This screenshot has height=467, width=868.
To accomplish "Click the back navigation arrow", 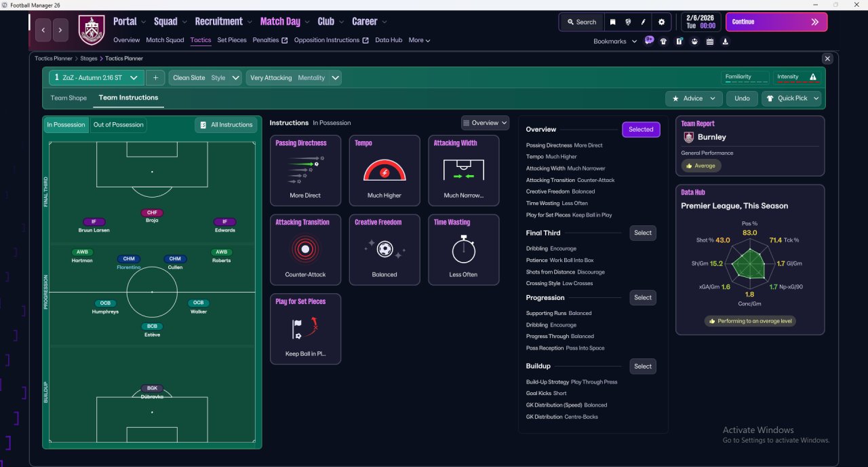I will [44, 30].
